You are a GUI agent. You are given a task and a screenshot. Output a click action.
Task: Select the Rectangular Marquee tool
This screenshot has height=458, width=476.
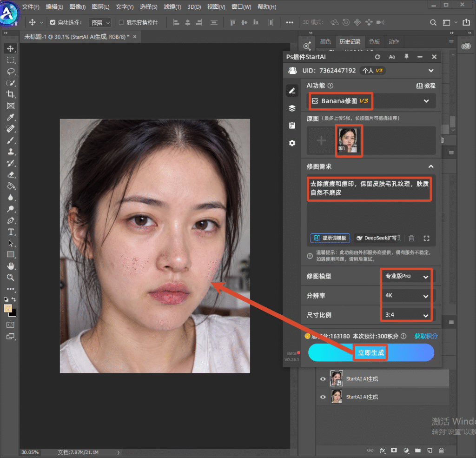11,60
